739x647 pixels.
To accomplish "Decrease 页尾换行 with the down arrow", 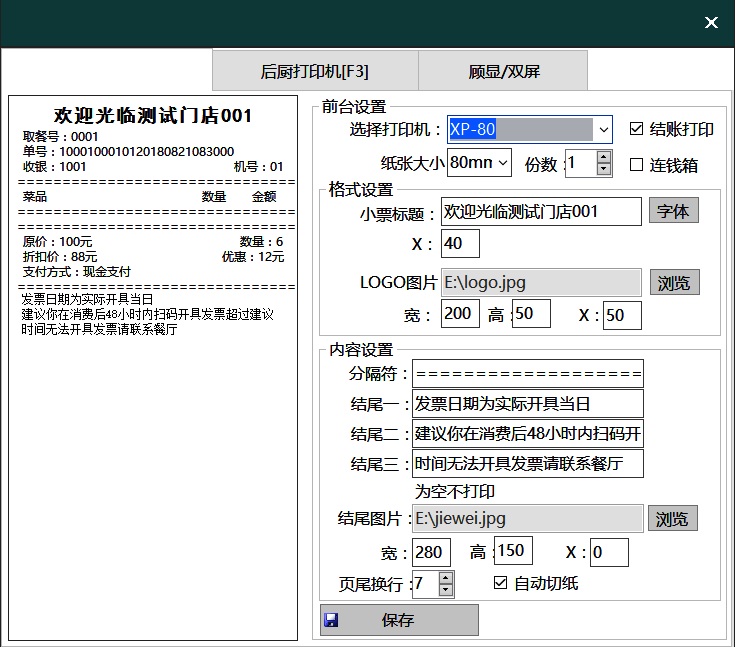I will [x=445, y=590].
